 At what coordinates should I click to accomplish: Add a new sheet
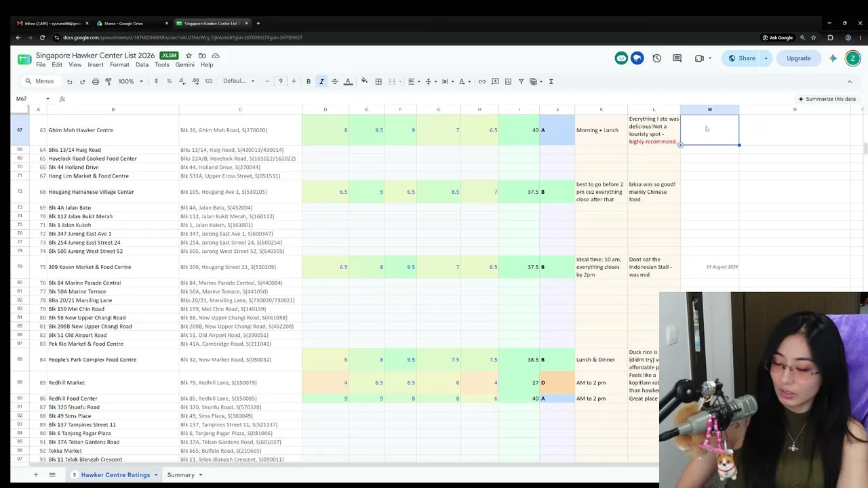(36, 475)
